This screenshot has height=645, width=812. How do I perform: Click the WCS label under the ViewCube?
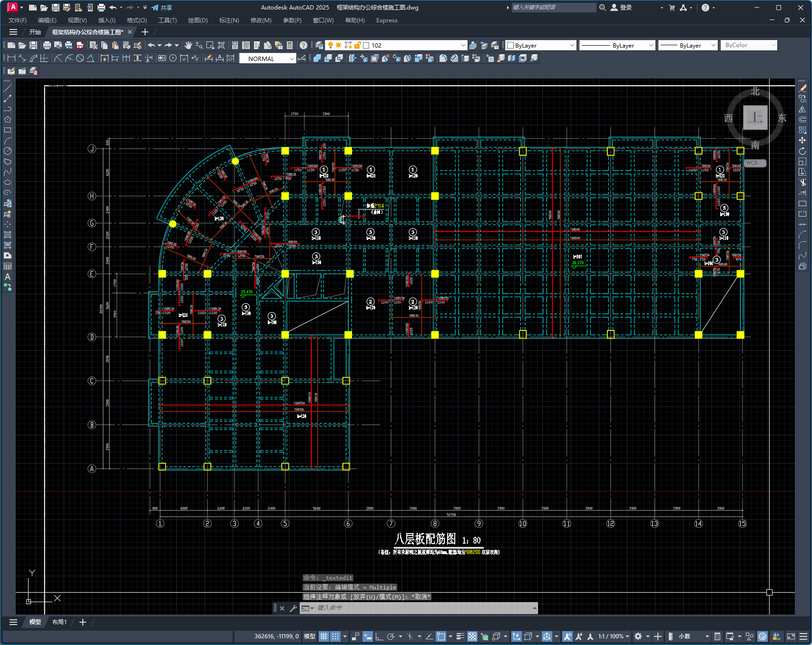755,163
